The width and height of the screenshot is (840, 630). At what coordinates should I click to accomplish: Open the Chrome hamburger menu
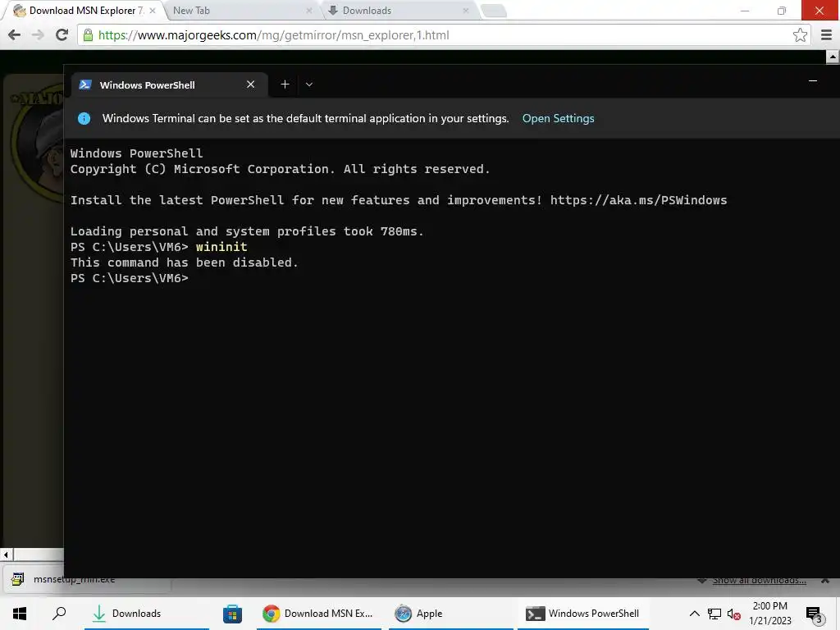[x=826, y=34]
